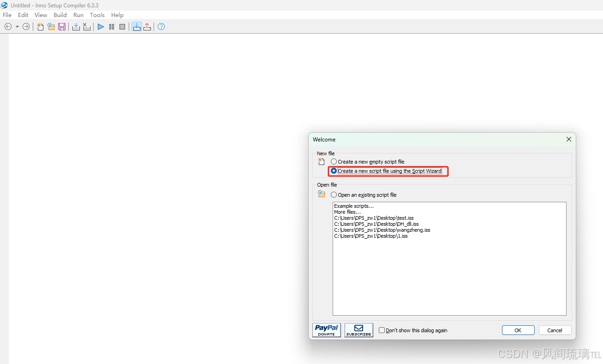603x364 pixels.
Task: Click the PayPal Donate button
Action: [327, 330]
